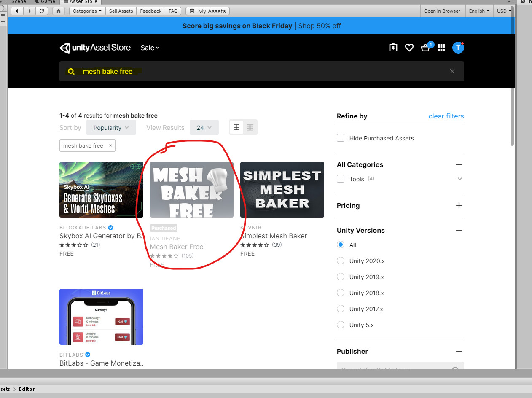Go to the home icon in toolbar
The width and height of the screenshot is (532, 398).
coord(58,11)
